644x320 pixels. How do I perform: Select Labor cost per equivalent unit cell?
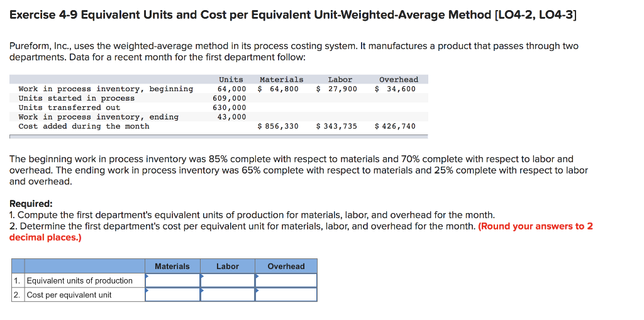[x=228, y=294]
